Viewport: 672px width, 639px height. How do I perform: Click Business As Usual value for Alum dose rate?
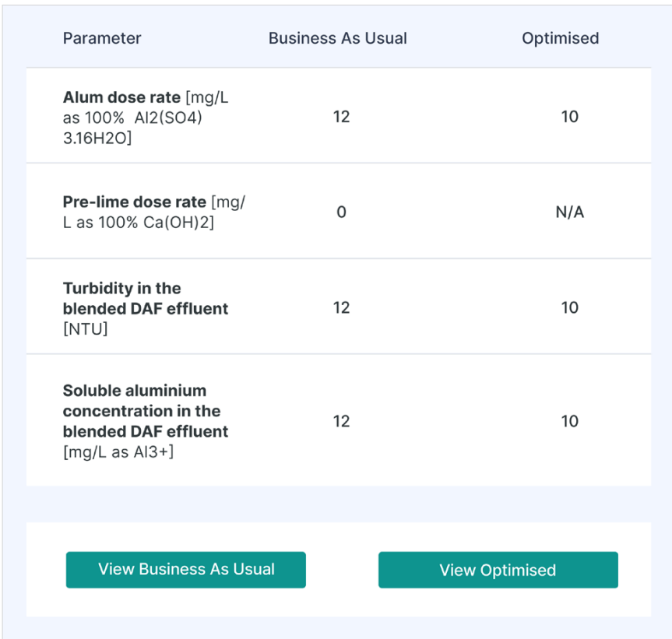point(341,117)
